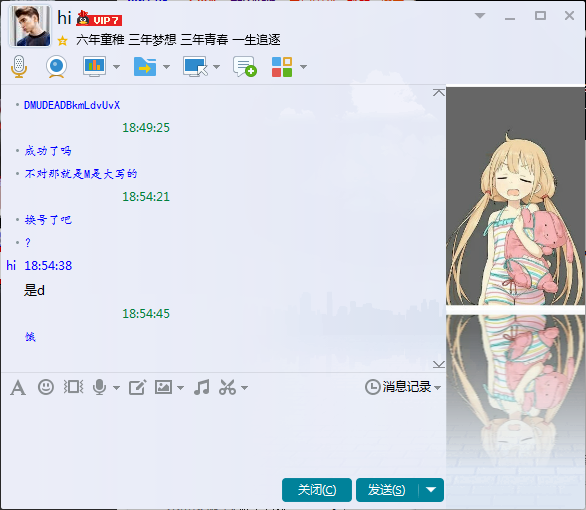Take a screenshot with scissors icon

(x=228, y=387)
